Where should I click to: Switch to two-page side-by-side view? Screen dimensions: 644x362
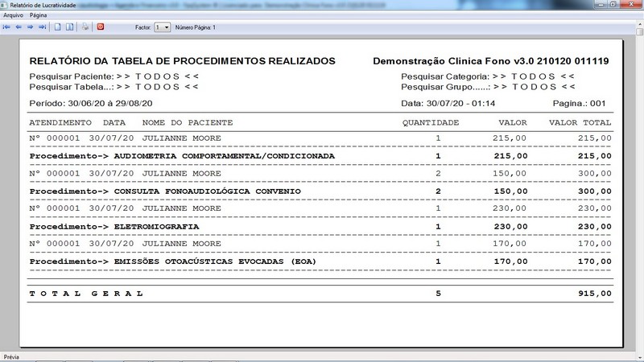coord(70,27)
